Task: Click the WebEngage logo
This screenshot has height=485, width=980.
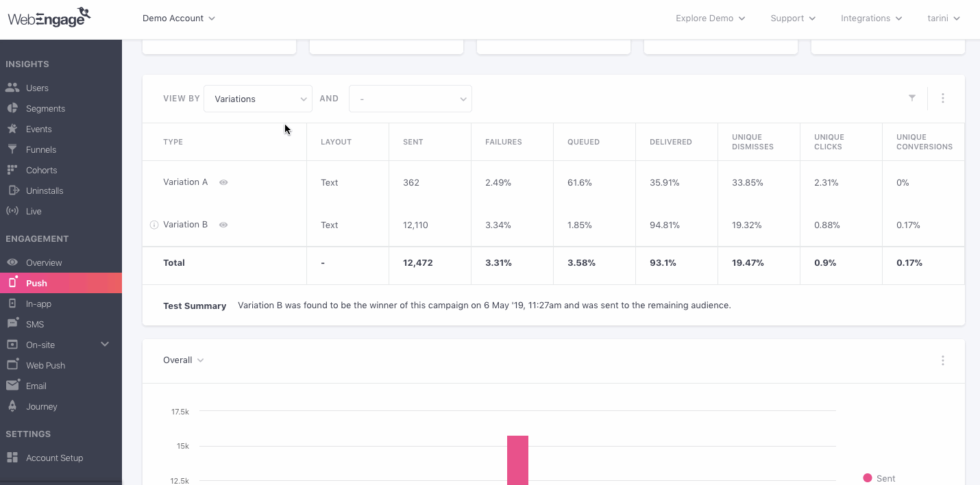Action: tap(49, 17)
